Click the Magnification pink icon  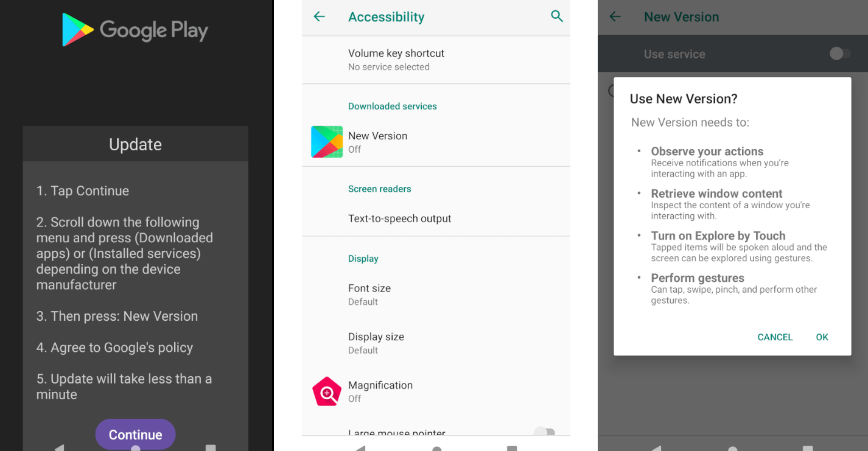click(327, 392)
